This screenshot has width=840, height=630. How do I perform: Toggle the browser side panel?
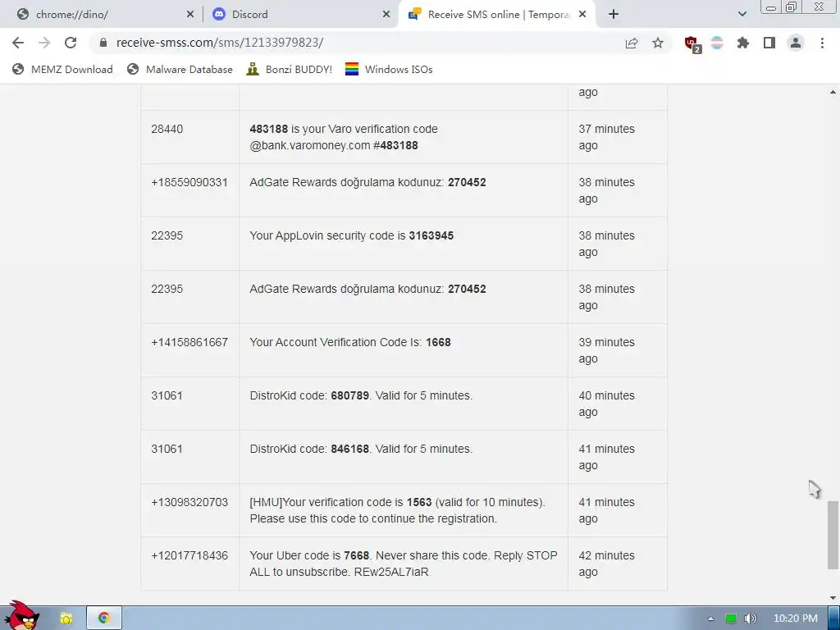tap(769, 43)
